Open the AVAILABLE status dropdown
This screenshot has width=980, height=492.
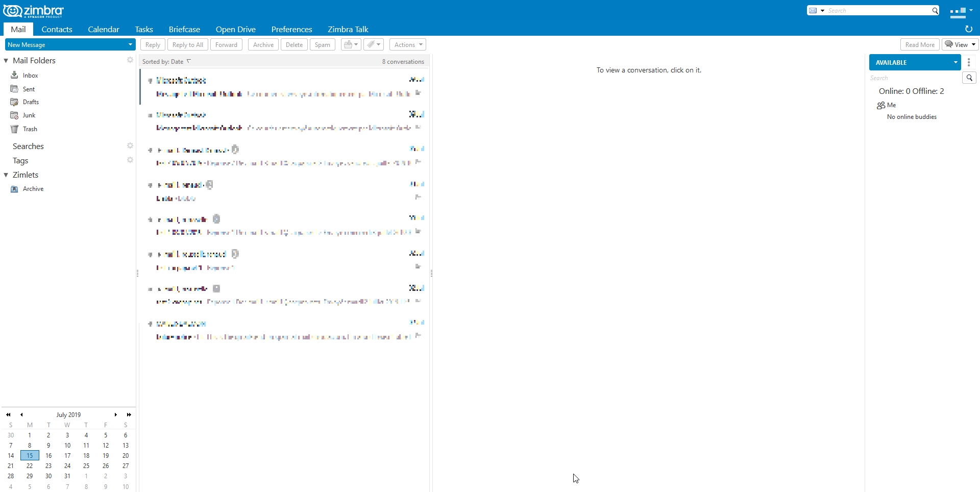pyautogui.click(x=955, y=62)
